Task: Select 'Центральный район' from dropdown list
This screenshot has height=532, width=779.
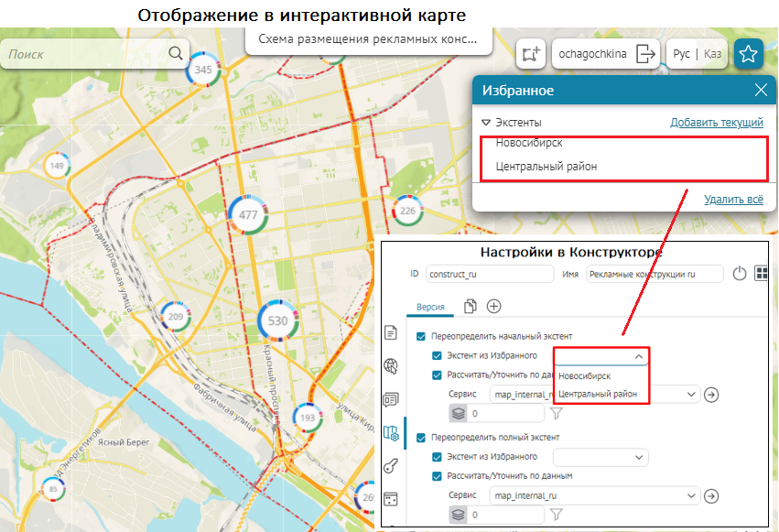Action: point(597,394)
